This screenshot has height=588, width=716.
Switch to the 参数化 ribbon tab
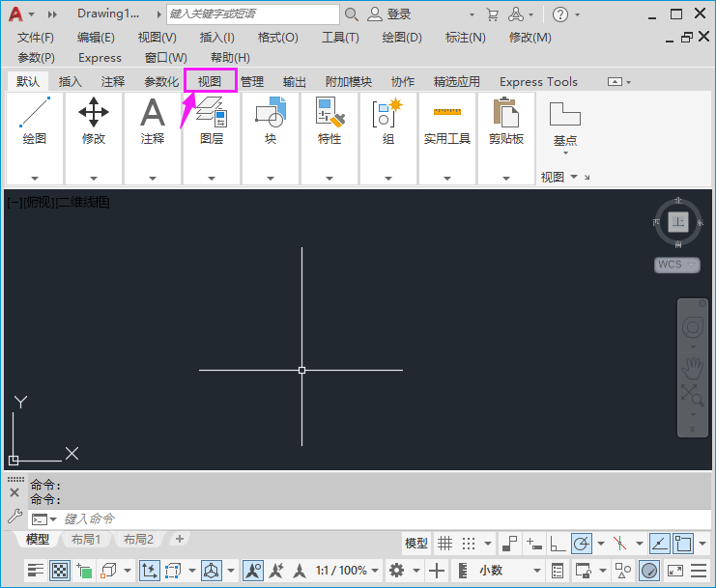(x=161, y=82)
